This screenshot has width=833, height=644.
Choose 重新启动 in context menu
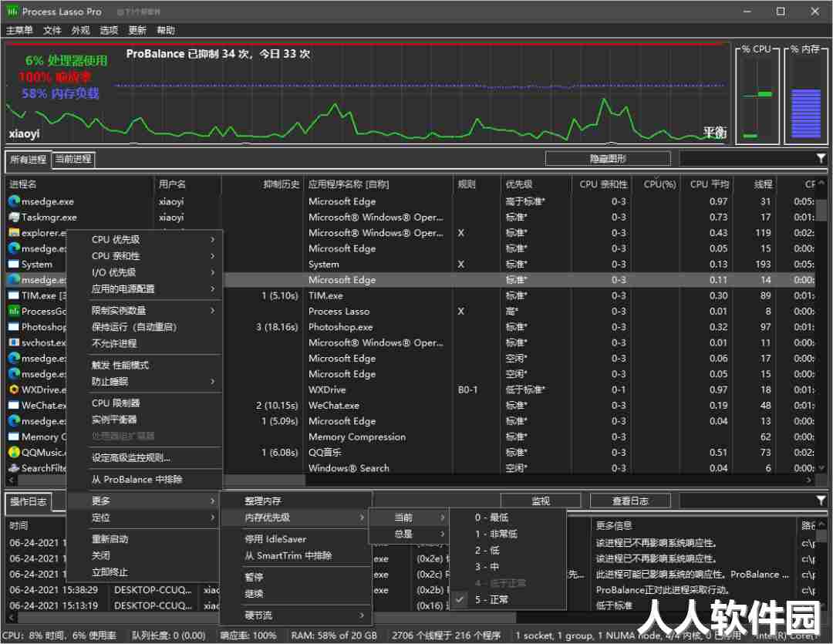144,539
